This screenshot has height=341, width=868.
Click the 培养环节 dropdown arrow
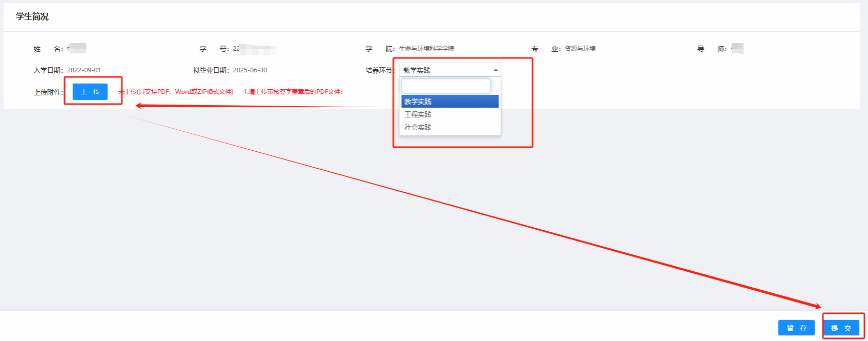click(495, 70)
